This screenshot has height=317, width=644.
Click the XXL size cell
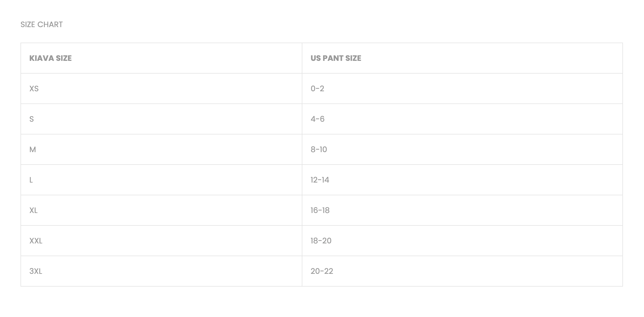point(36,241)
